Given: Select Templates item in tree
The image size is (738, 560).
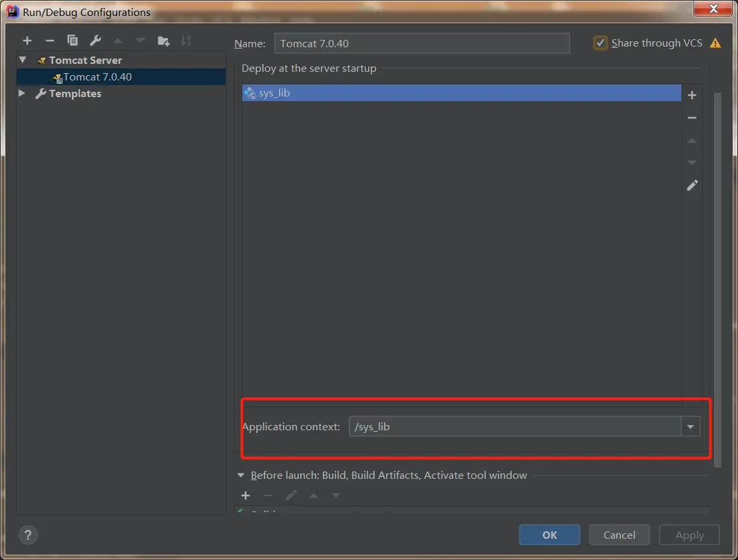Looking at the screenshot, I should 75,94.
